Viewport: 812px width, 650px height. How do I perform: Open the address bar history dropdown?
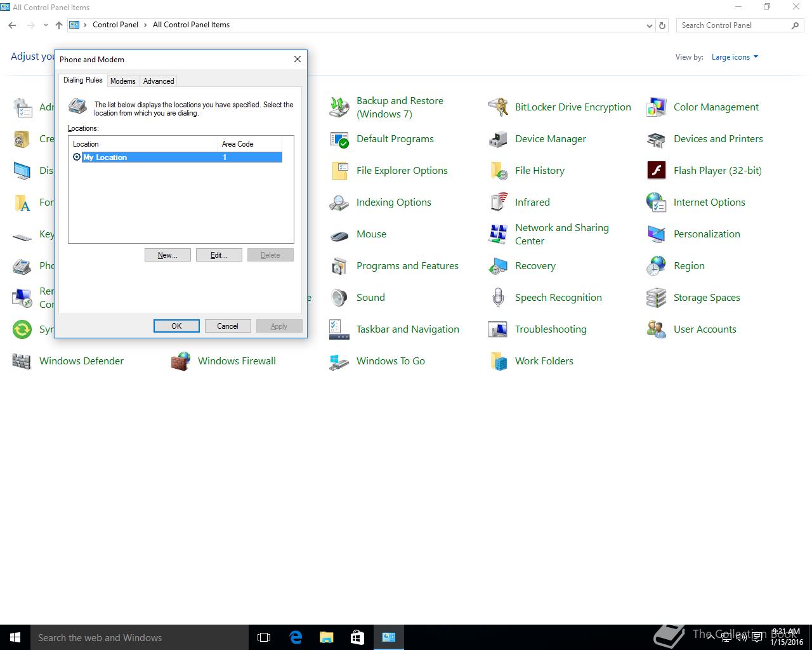click(x=649, y=25)
